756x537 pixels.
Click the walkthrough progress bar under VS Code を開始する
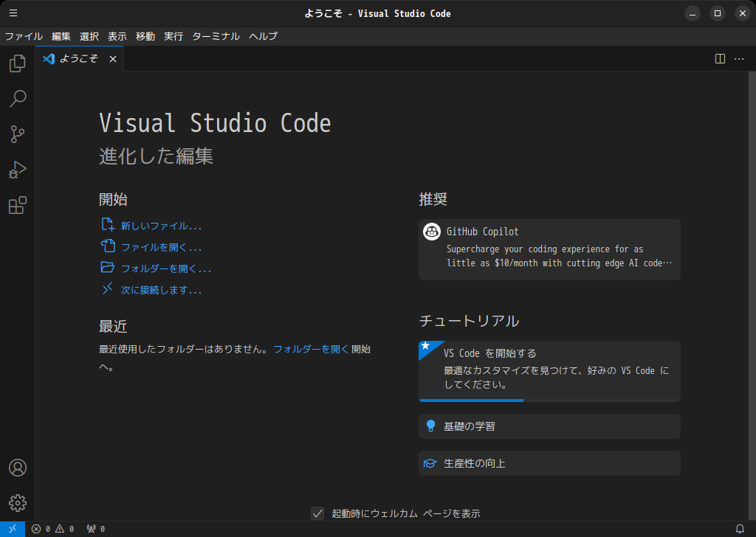(x=549, y=401)
